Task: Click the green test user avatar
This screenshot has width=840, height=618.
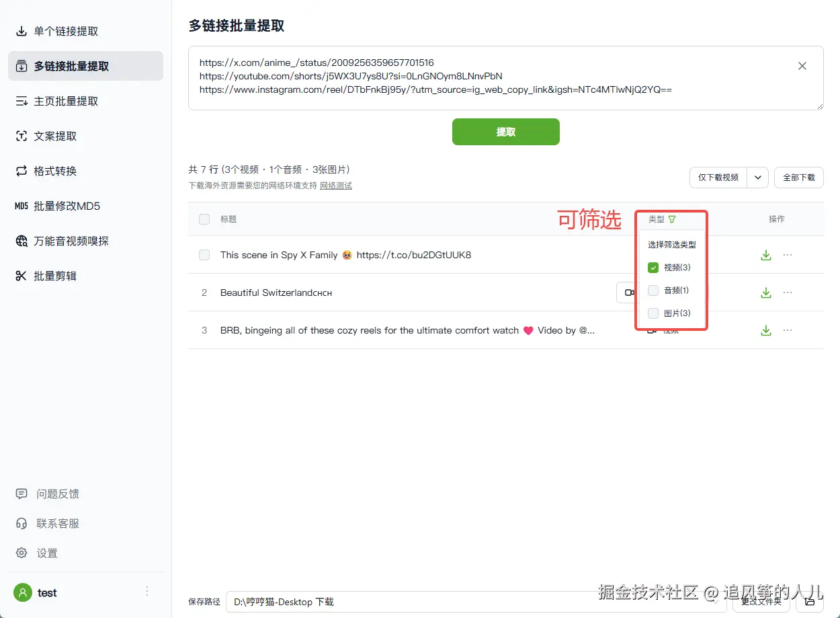Action: click(x=23, y=592)
